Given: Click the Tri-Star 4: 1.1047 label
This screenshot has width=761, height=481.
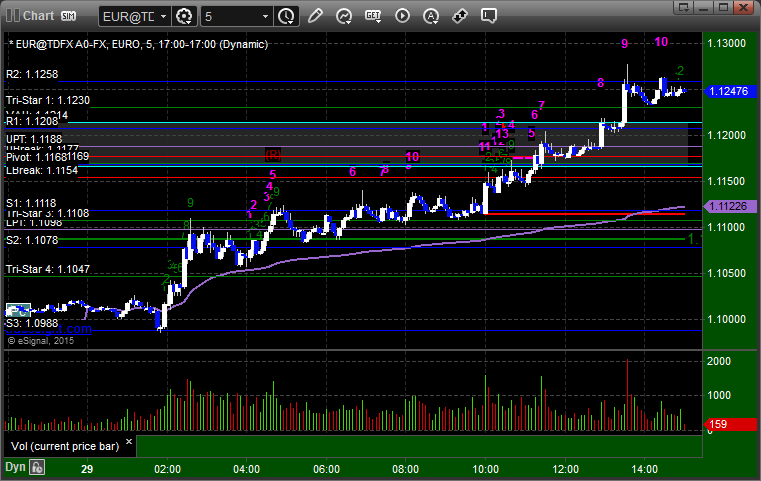Looking at the screenshot, I should 48,269.
